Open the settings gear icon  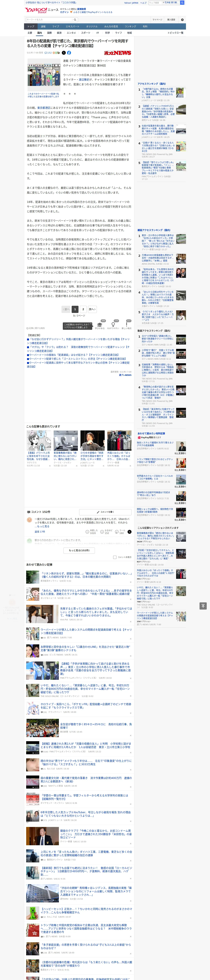tap(182, 19)
